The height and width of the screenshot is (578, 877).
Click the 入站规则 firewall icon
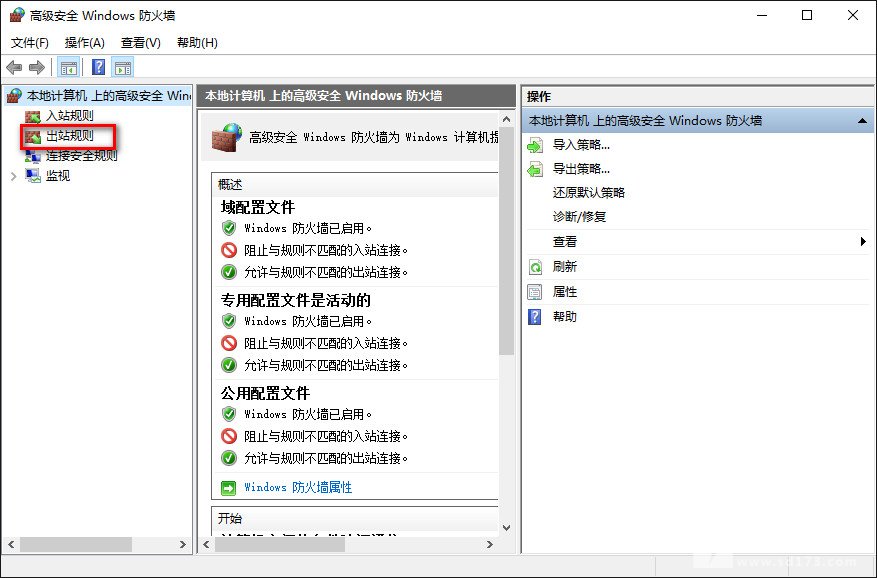(x=33, y=116)
